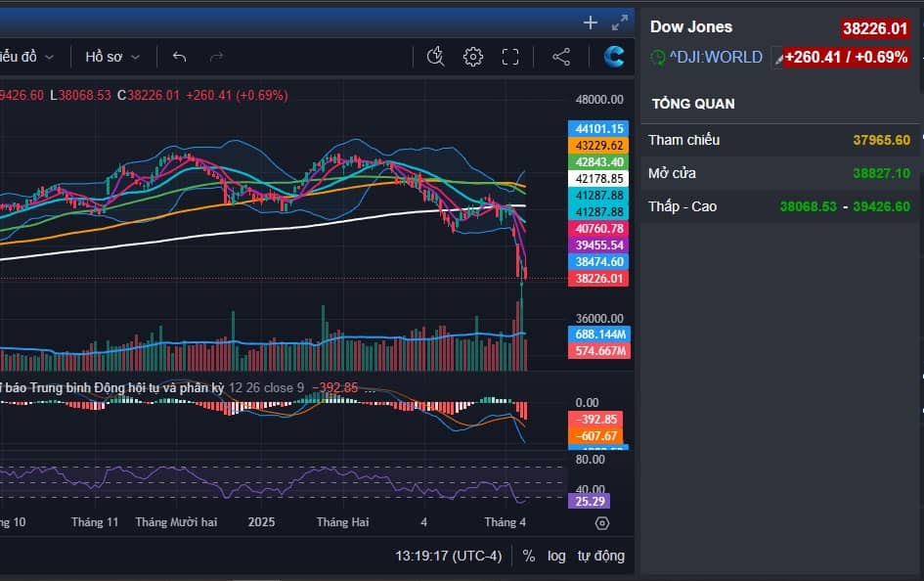The height and width of the screenshot is (581, 924).
Task: Click the 13:19:17 (UTC-4) timezone button
Action: coord(449,556)
